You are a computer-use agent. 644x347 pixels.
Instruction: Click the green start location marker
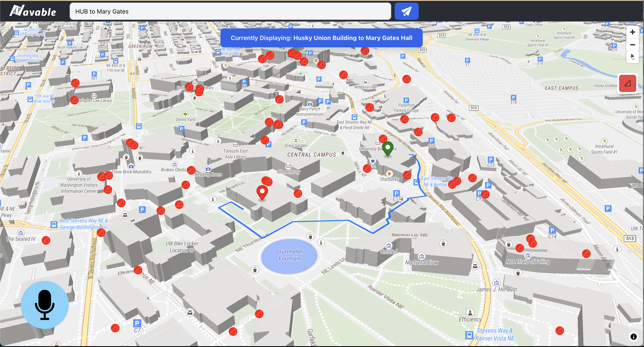point(388,148)
